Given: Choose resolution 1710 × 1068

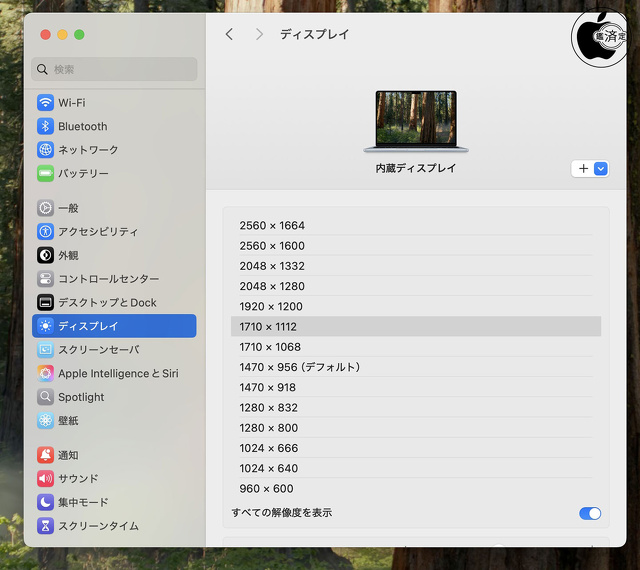Looking at the screenshot, I should pyautogui.click(x=416, y=347).
